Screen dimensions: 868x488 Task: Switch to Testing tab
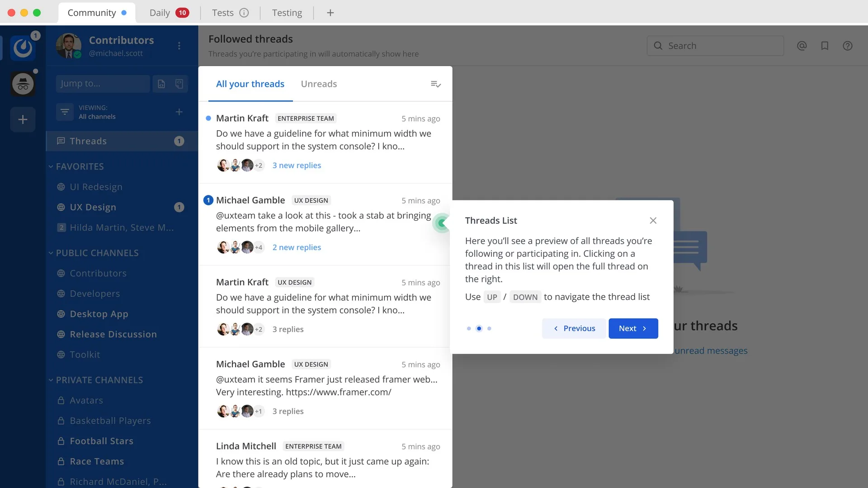click(287, 13)
